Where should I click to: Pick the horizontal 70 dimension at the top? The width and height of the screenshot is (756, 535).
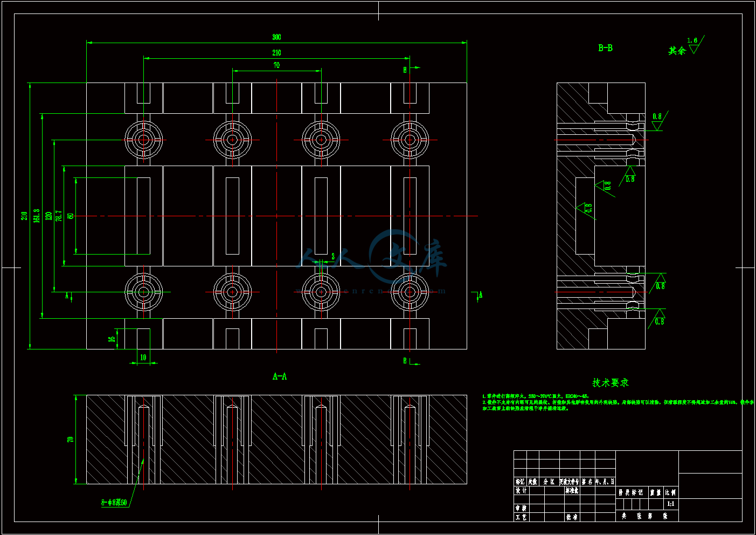[x=276, y=65]
